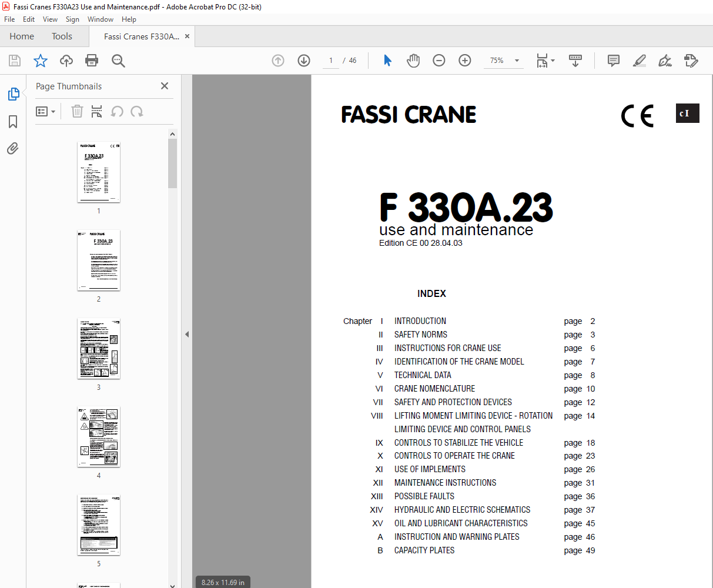Select page 3 thumbnail
The width and height of the screenshot is (713, 588).
pos(99,349)
